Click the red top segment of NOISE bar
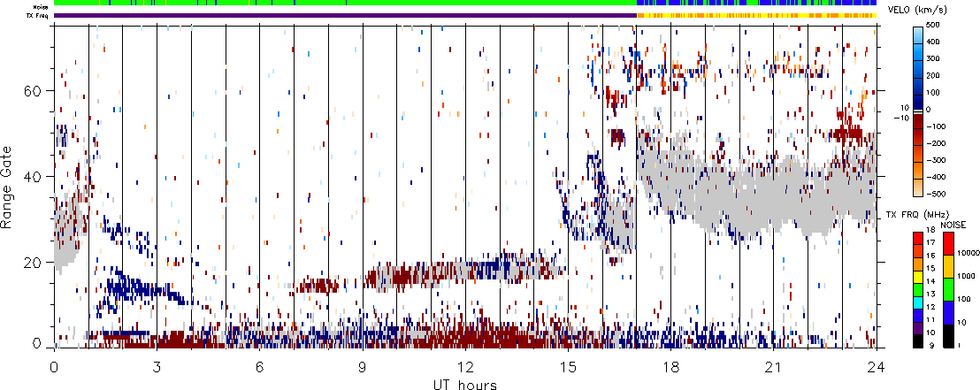Screen dimensions: 980x390 point(949,243)
